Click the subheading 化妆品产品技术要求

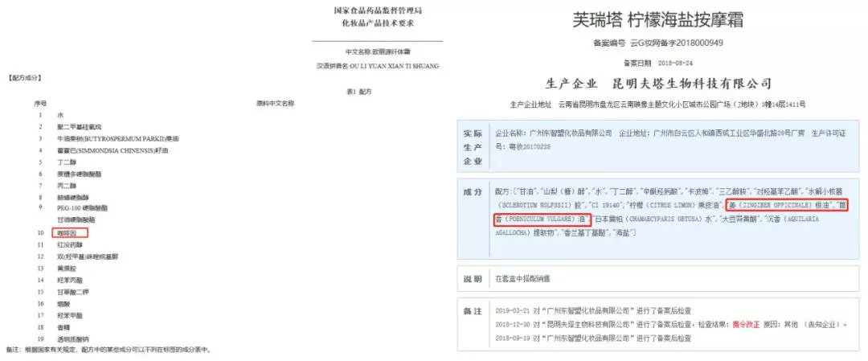[x=377, y=23]
